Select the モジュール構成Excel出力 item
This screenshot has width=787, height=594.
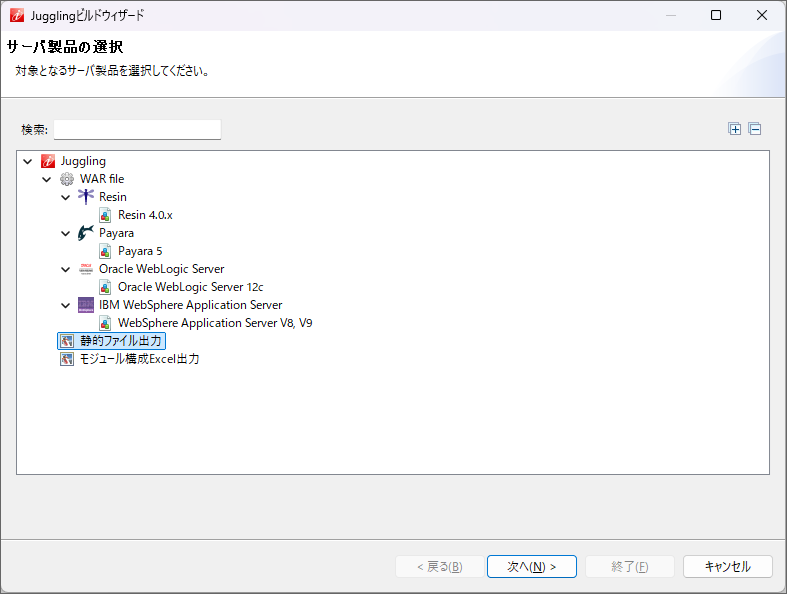[x=140, y=359]
